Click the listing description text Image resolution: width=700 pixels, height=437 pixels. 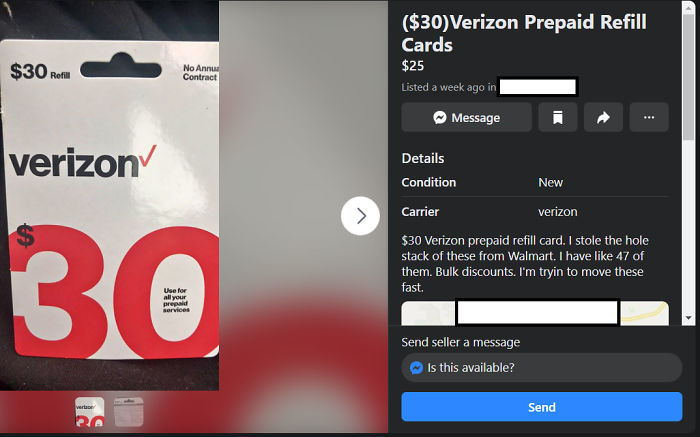525,264
